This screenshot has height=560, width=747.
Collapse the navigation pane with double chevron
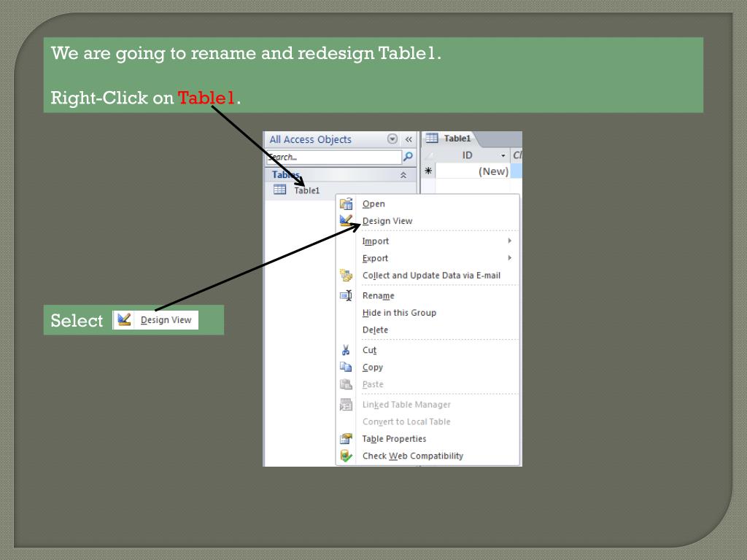click(x=409, y=139)
